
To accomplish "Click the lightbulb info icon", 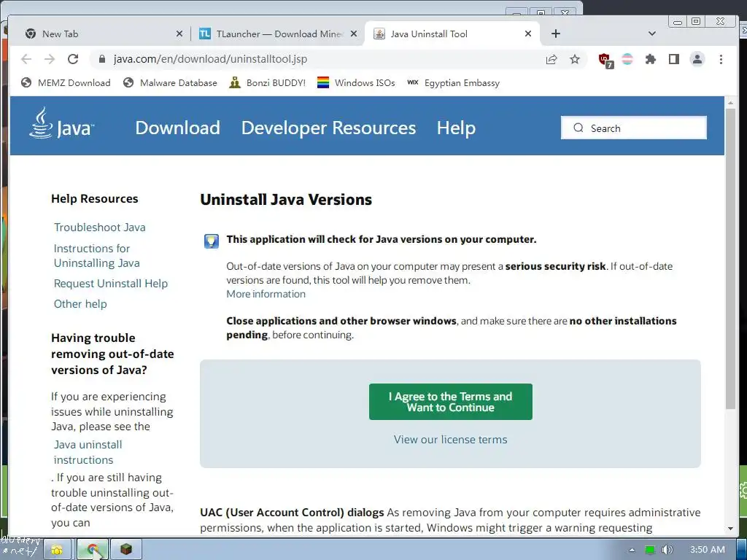I will pyautogui.click(x=211, y=241).
